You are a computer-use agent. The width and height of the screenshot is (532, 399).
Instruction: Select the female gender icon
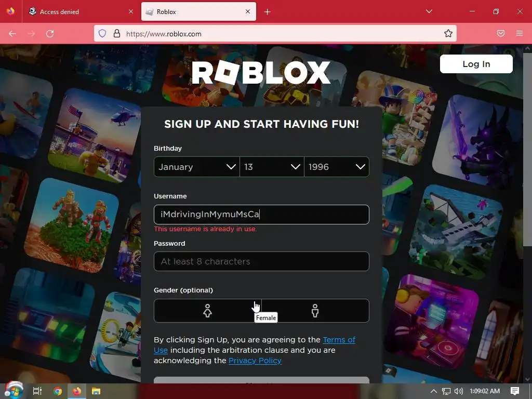tap(208, 311)
